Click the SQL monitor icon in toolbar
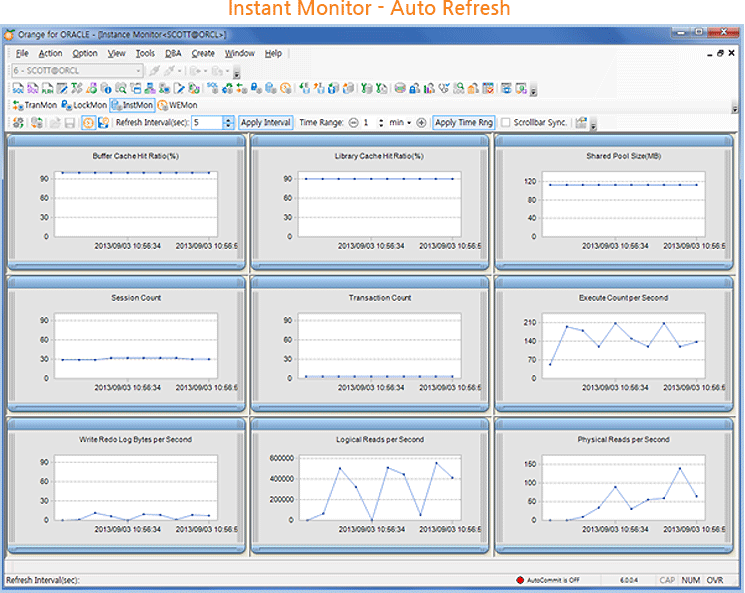745x593 pixels. pyautogui.click(x=212, y=88)
